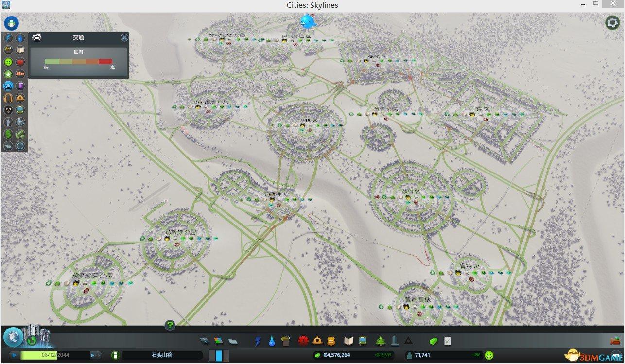
Task: Show the Noise Pollution info view
Action: (x=8, y=98)
